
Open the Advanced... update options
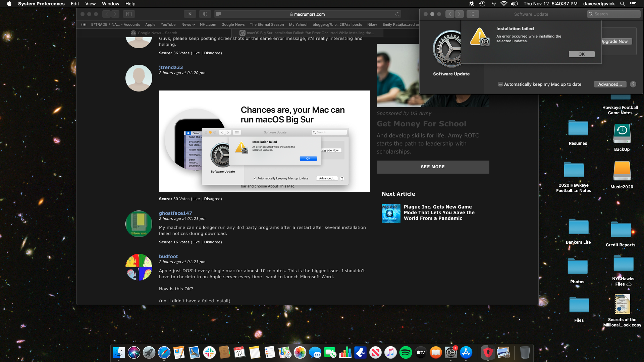click(609, 84)
